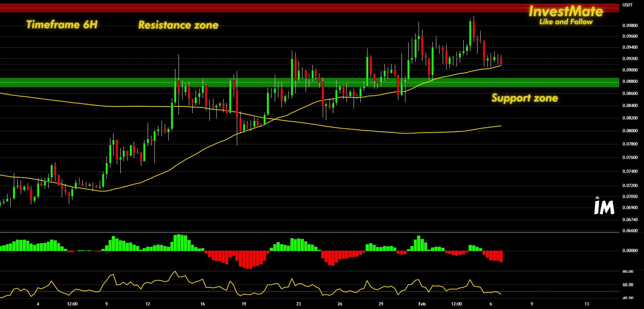
Task: Click the 0.08200 price axis label
Action: point(630,118)
